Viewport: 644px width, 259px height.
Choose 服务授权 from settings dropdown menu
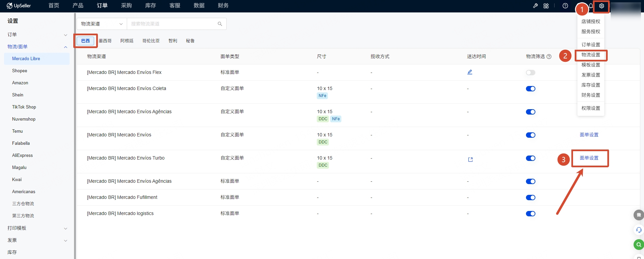tap(591, 32)
